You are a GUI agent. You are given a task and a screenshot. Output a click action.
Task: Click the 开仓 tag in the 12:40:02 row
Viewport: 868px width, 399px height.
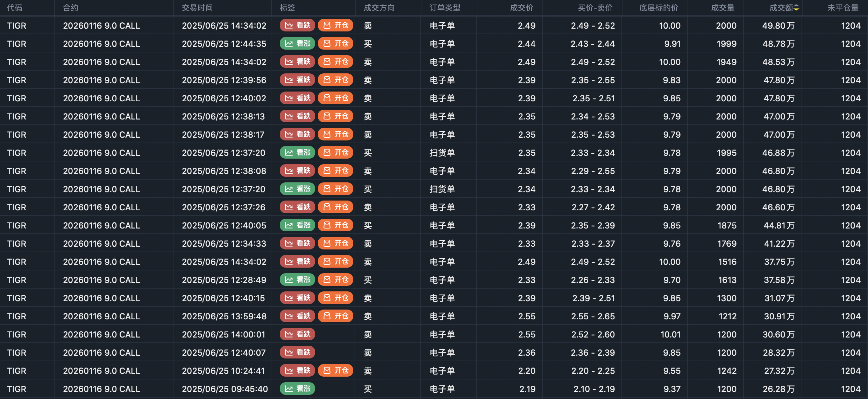336,98
